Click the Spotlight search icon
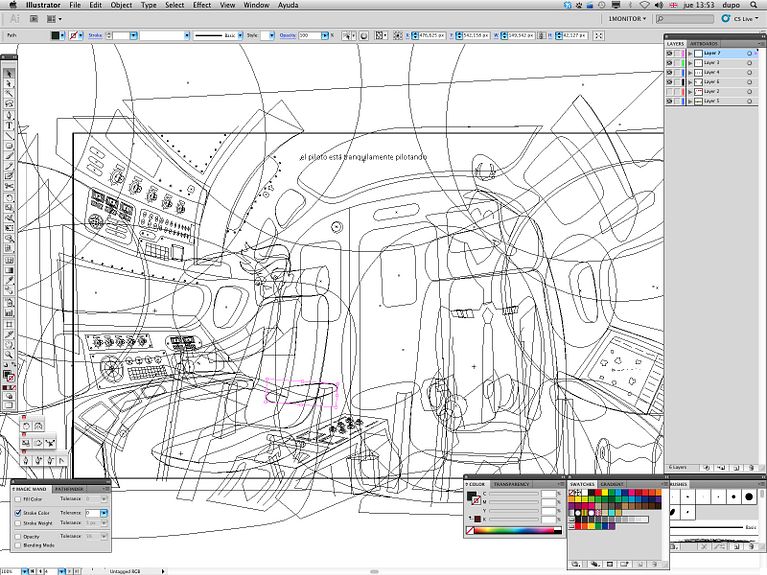This screenshot has height=575, width=767. click(x=754, y=5)
